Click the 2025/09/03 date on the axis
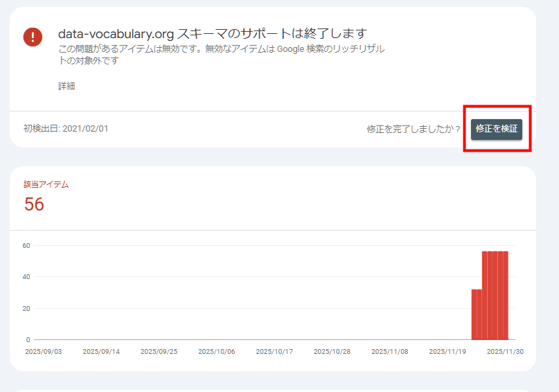 click(x=43, y=351)
